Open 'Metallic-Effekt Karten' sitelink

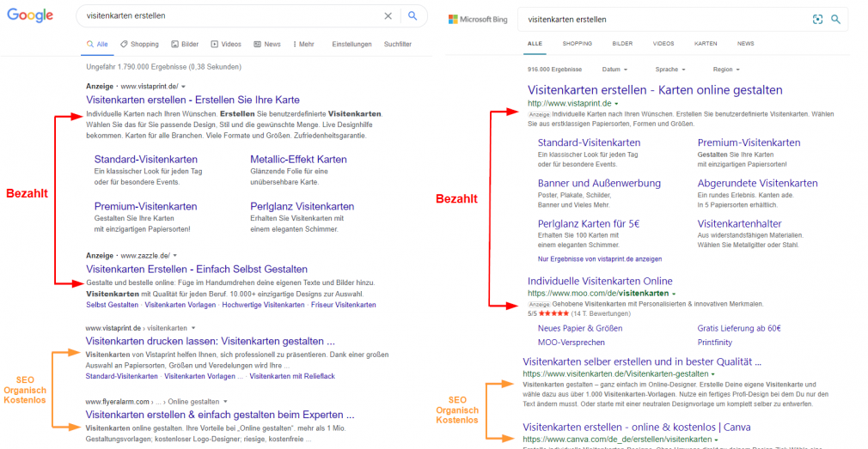[298, 159]
